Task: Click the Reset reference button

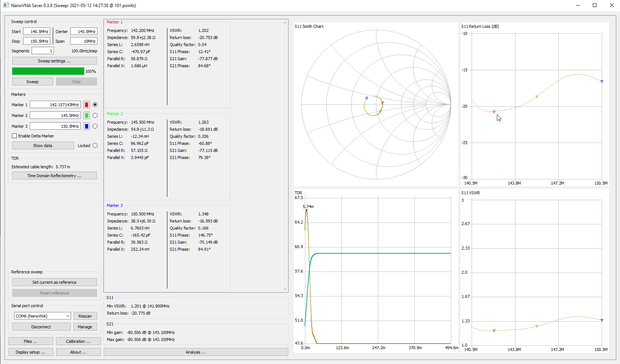Action: 54,293
